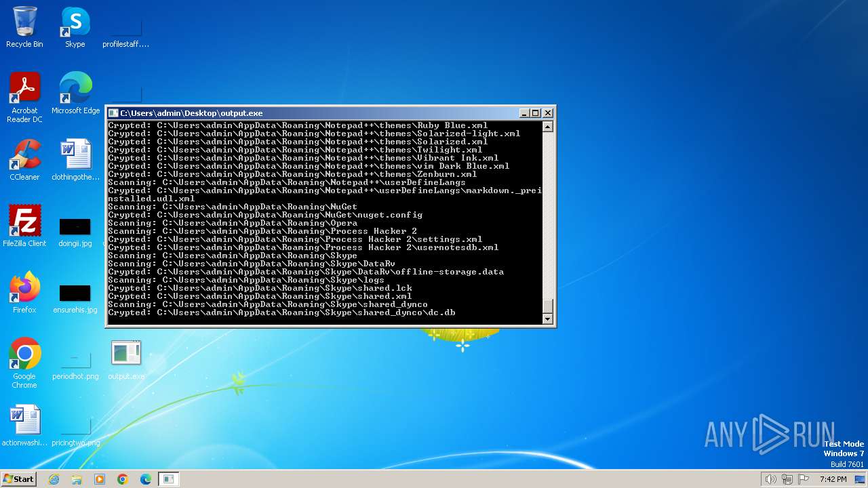Open the volume control tray icon
The width and height of the screenshot is (868, 488).
771,479
